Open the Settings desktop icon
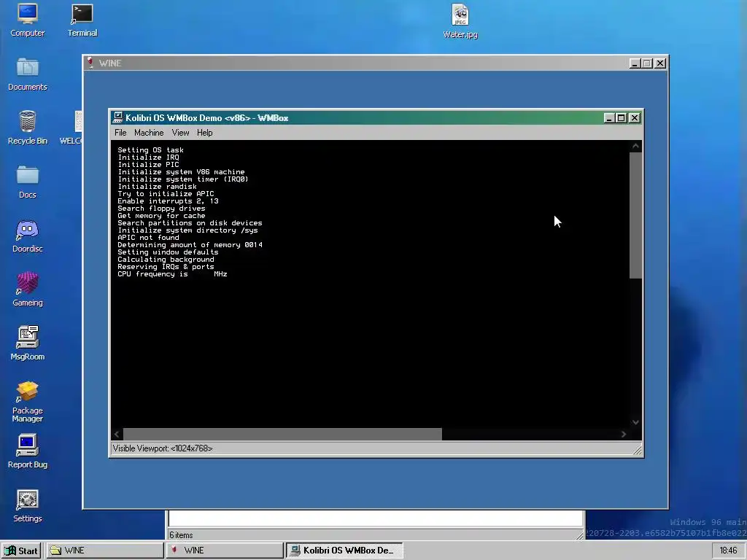747x560 pixels. pos(28,506)
